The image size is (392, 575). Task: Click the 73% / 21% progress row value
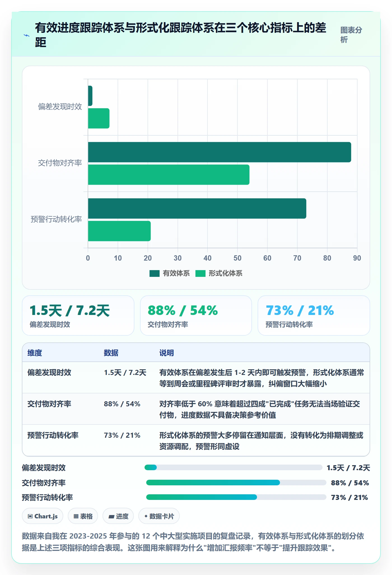click(349, 497)
